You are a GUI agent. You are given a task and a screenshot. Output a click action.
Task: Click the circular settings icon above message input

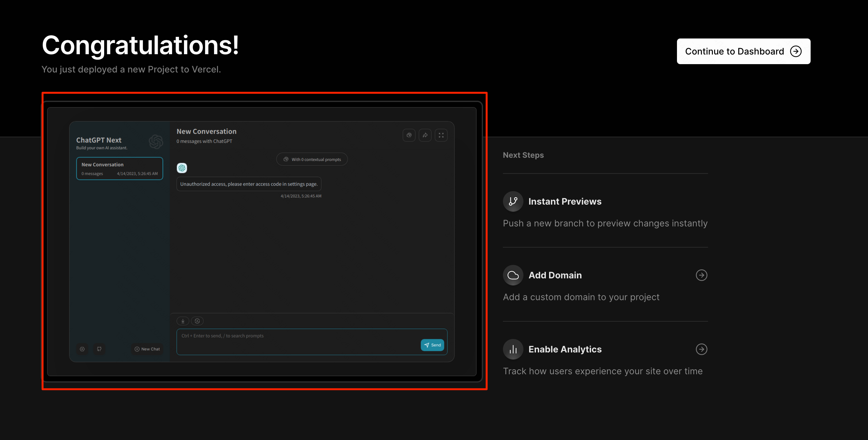(197, 321)
